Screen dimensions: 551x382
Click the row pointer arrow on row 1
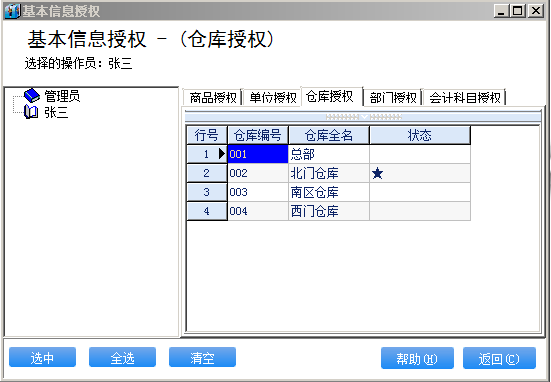222,154
